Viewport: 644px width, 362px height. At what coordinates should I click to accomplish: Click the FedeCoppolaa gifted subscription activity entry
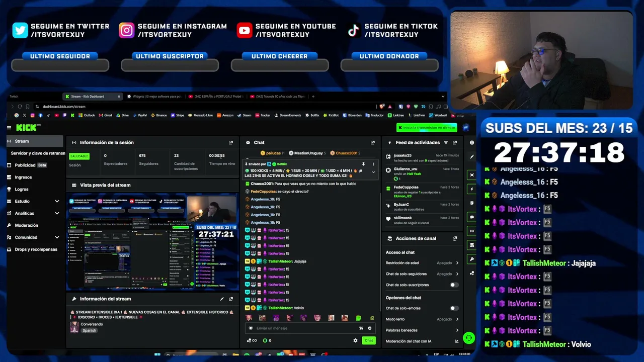tap(423, 192)
